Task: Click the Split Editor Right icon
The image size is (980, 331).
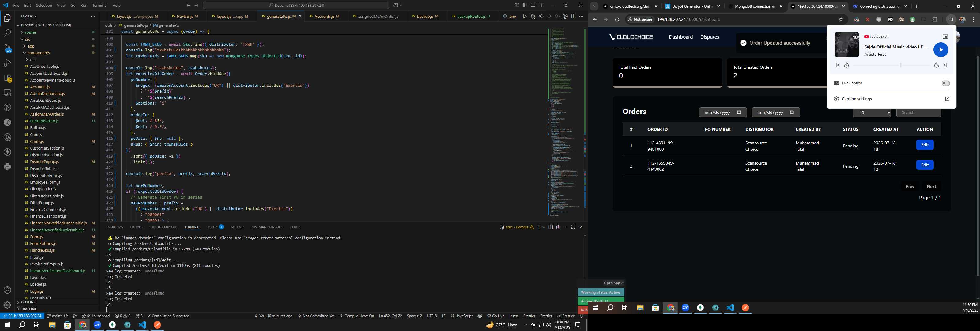Action: tap(573, 16)
